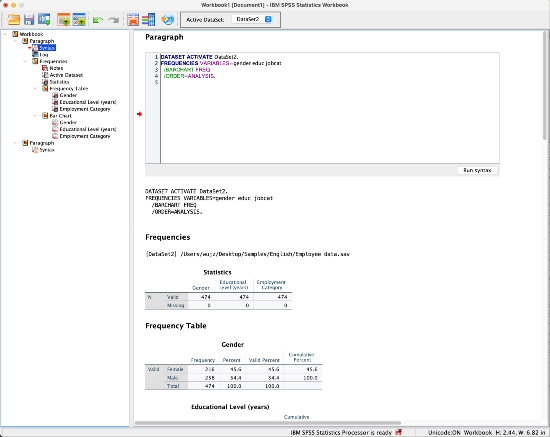Click the /BARCHART FREQ line in editor

click(x=187, y=69)
